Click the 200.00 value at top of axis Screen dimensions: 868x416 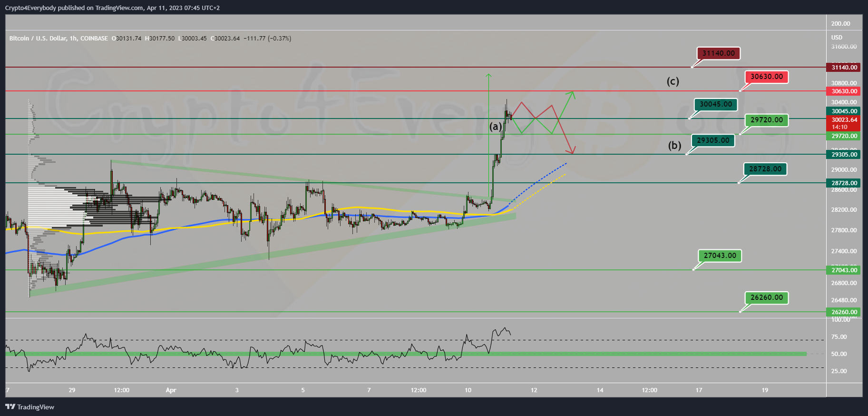[x=840, y=24]
